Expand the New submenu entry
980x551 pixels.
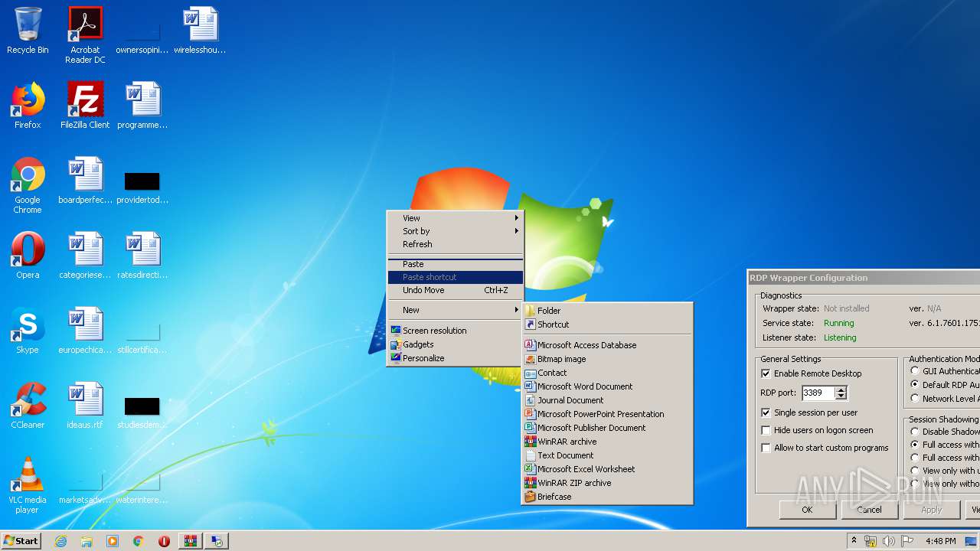point(455,310)
